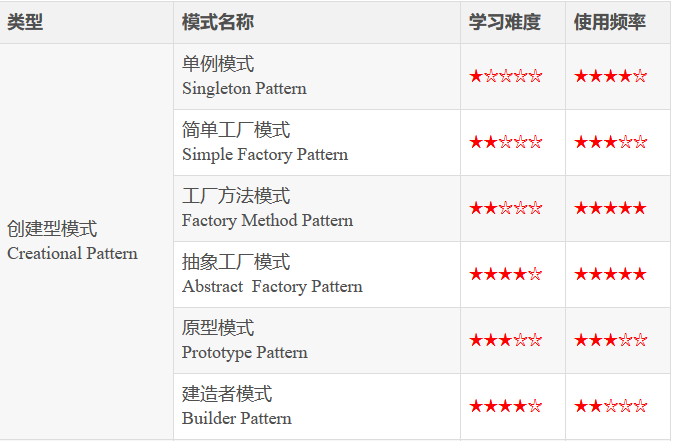674x441 pixels.
Task: Click the Simple Factory Pattern frequency stars
Action: [610, 142]
